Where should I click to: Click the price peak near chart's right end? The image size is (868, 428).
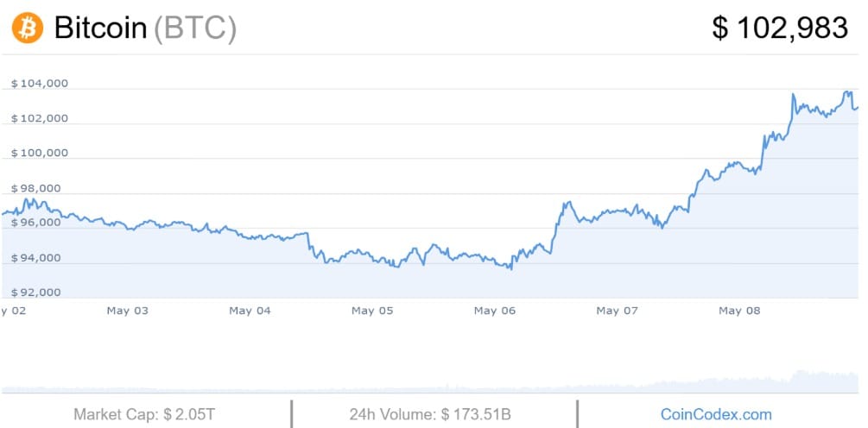coord(847,91)
